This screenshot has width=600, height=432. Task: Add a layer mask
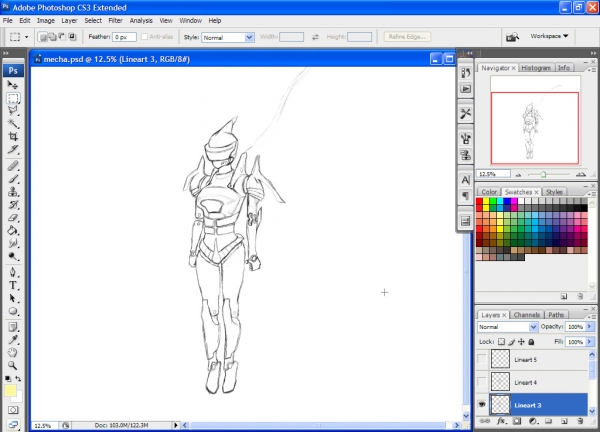[517, 421]
